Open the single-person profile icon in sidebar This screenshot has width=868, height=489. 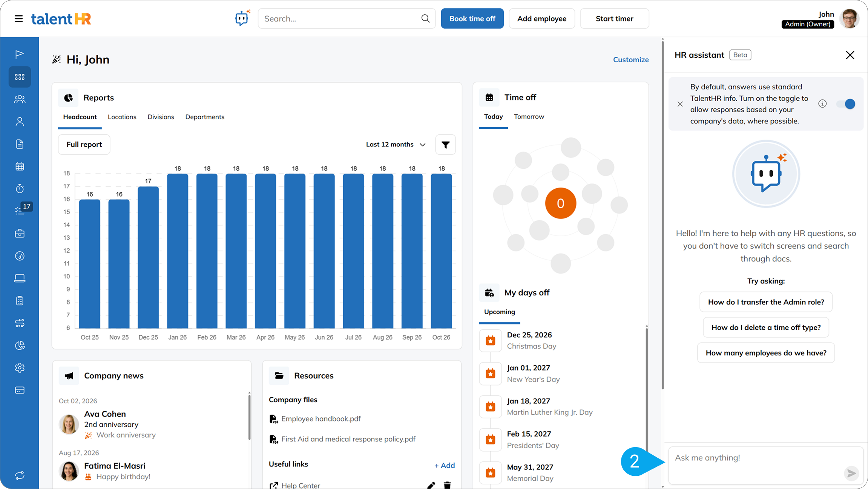[x=20, y=121]
